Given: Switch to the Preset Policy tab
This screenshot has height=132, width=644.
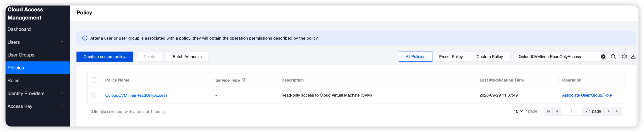Looking at the screenshot, I should pos(451,57).
